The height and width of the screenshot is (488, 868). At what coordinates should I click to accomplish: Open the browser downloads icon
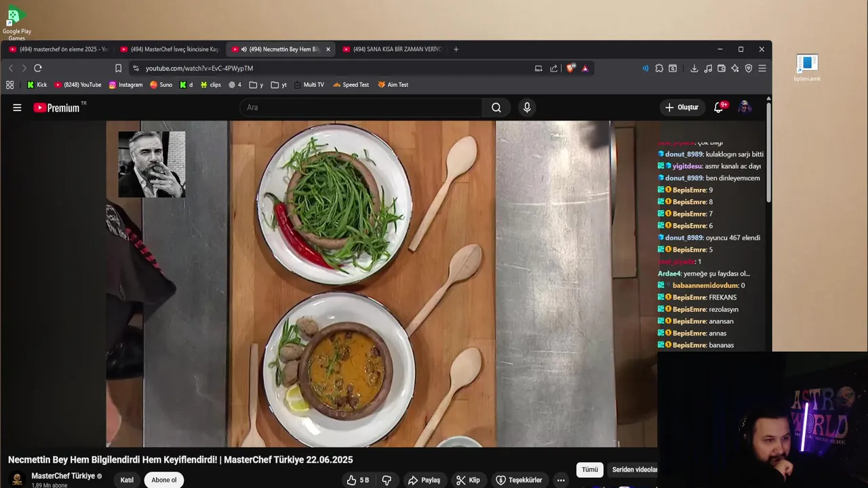click(694, 68)
